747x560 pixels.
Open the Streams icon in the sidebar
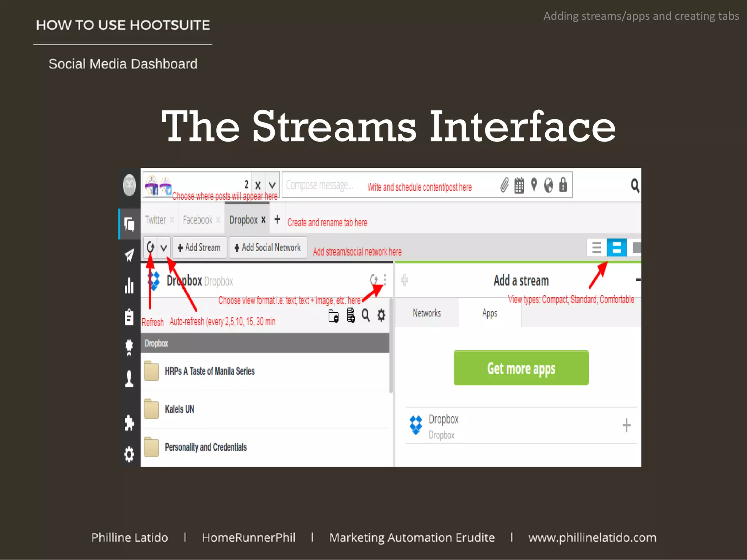pyautogui.click(x=129, y=224)
